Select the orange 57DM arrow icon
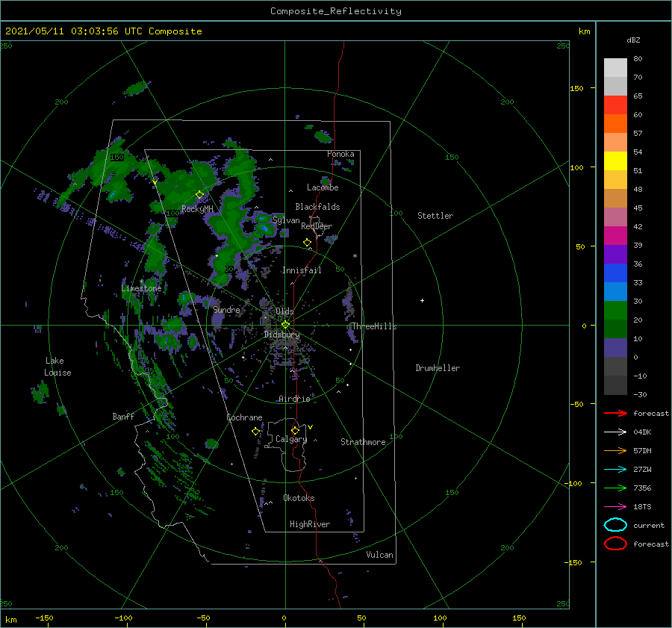Image resolution: width=672 pixels, height=628 pixels. point(615,450)
